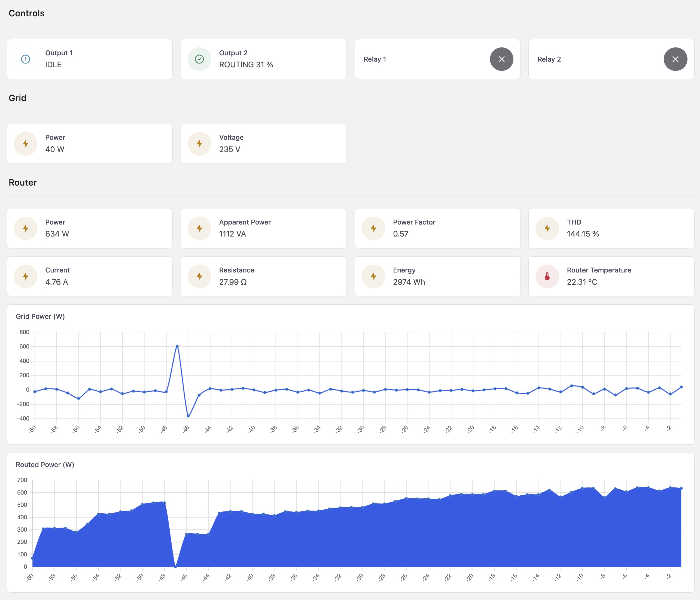Click the Power Factor lightning icon

pyautogui.click(x=373, y=228)
